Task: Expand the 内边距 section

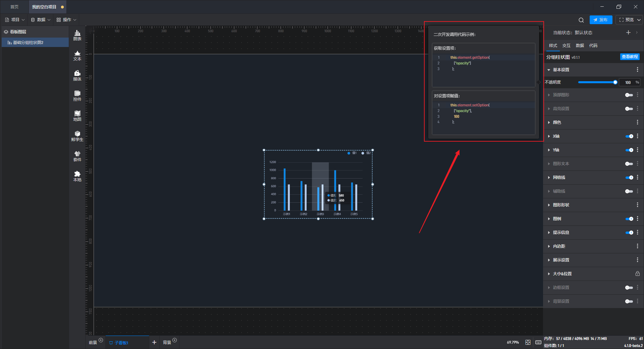Action: (x=549, y=246)
